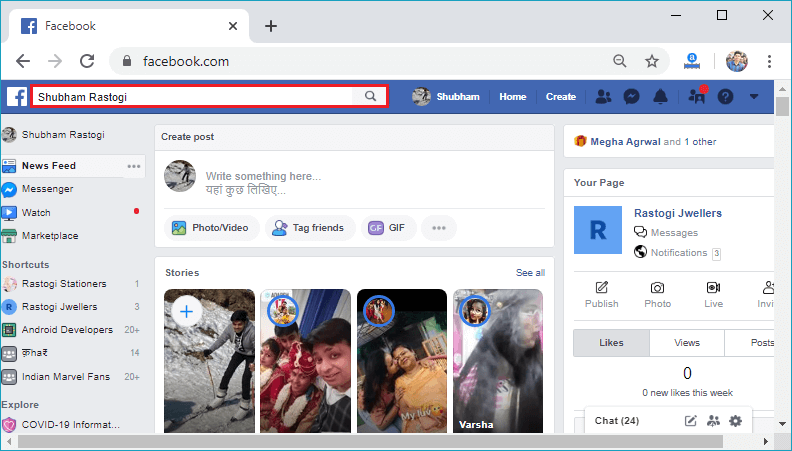The width and height of the screenshot is (792, 451).
Task: Open Friend Requests icon
Action: 603,96
